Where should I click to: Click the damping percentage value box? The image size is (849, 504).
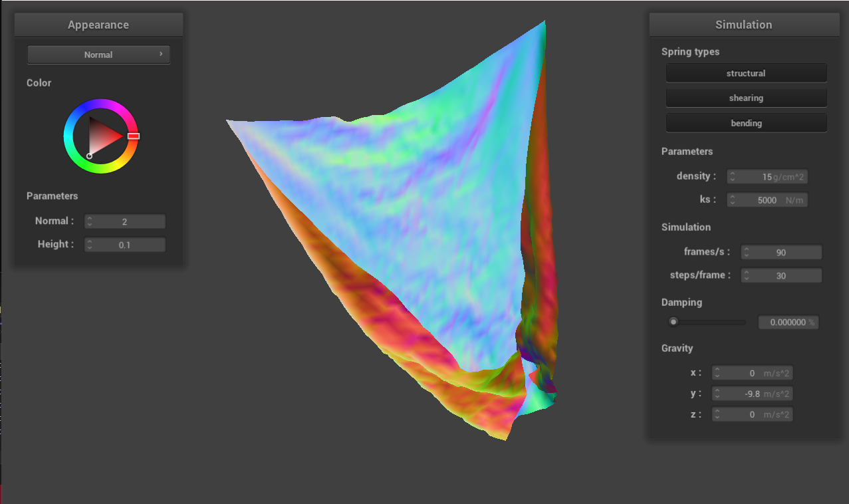click(788, 322)
